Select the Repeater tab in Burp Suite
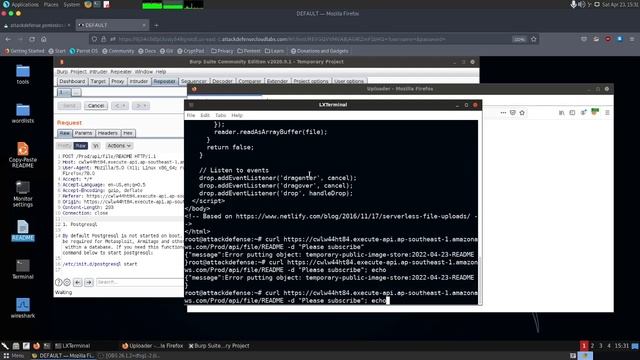This screenshot has width=640, height=360. pyautogui.click(x=164, y=81)
